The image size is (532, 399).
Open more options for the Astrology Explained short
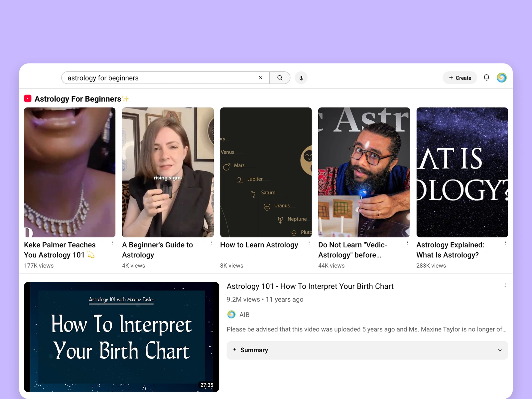505,243
